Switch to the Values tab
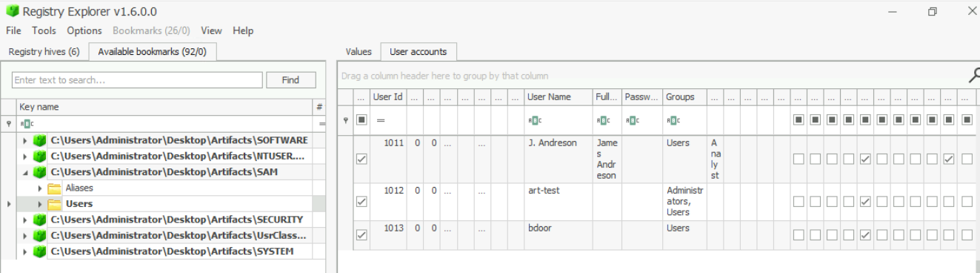 click(358, 51)
